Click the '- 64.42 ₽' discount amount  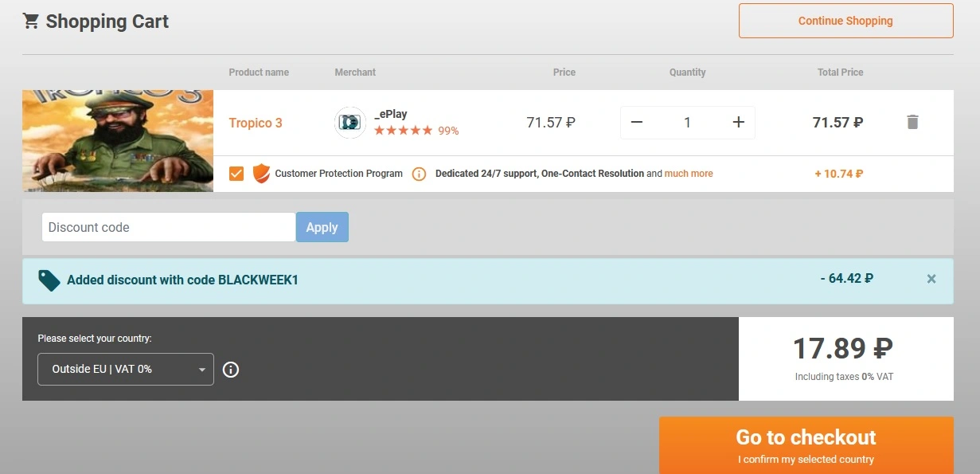coord(847,279)
